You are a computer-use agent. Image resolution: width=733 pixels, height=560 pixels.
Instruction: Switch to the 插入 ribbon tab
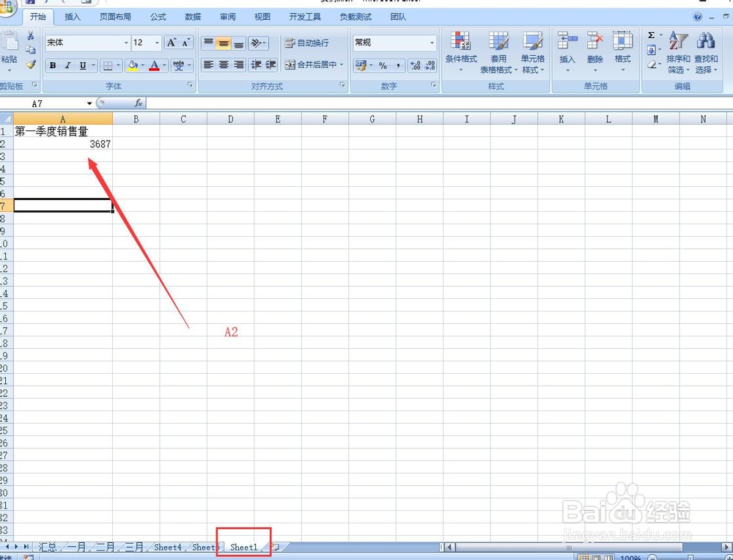click(x=72, y=17)
